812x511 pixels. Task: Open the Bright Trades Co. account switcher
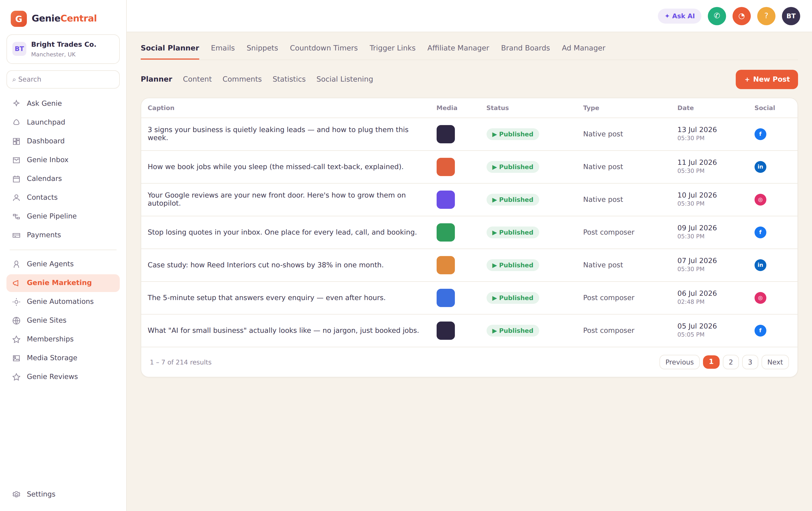(x=63, y=49)
